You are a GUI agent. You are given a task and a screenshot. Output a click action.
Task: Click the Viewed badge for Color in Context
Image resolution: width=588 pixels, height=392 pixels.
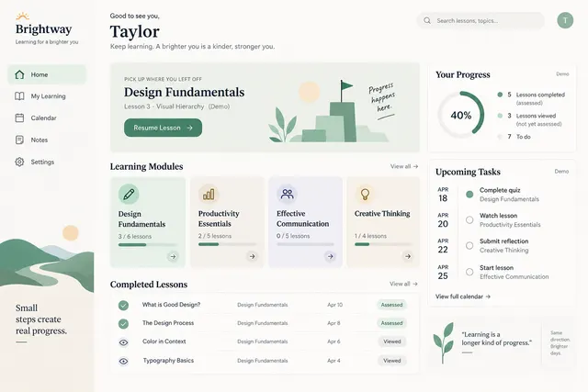click(x=392, y=342)
